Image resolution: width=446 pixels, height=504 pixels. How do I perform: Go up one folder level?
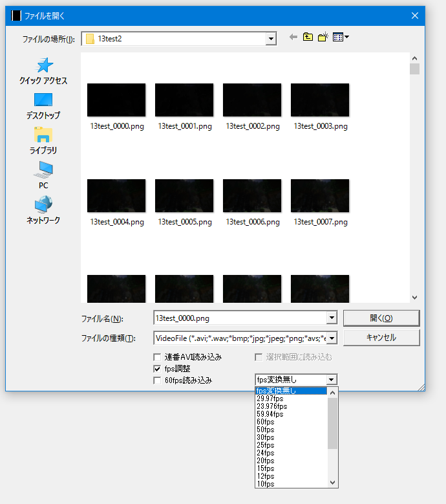coord(308,38)
